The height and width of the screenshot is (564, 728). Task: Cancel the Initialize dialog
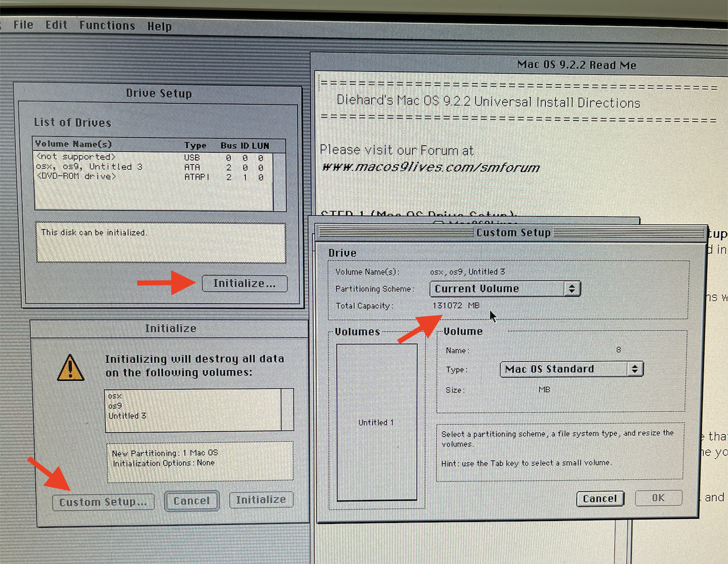192,501
